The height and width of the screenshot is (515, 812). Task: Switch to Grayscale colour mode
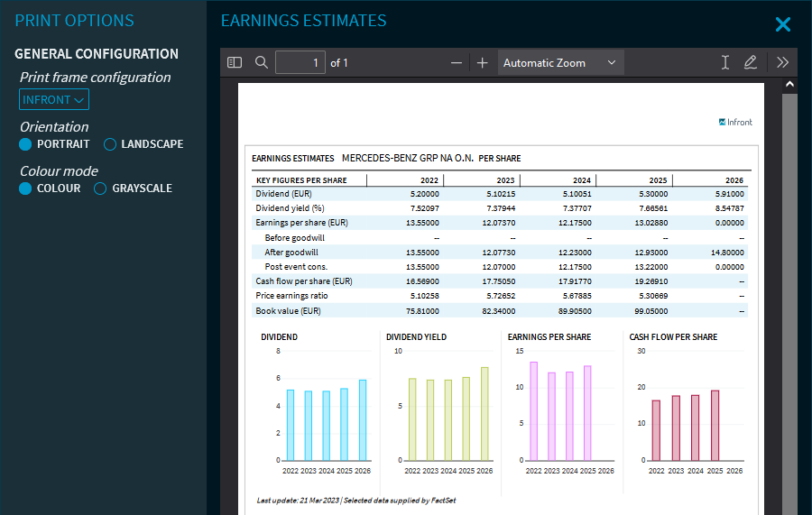[101, 189]
